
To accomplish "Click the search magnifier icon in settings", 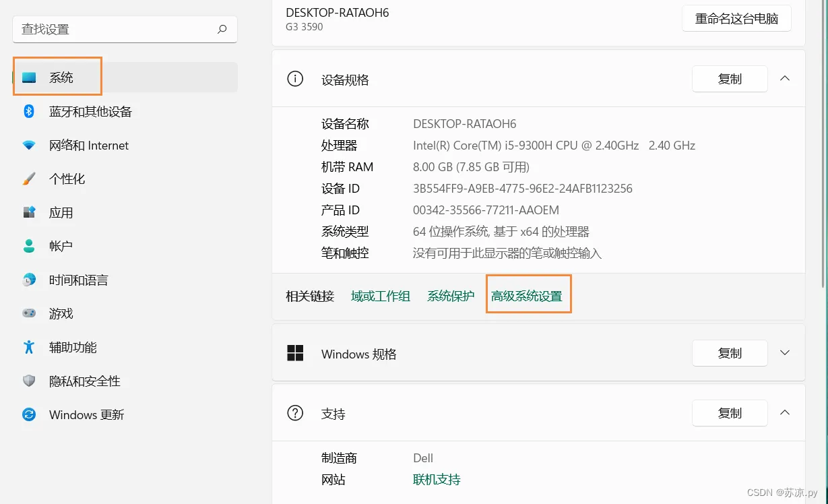I will point(222,29).
